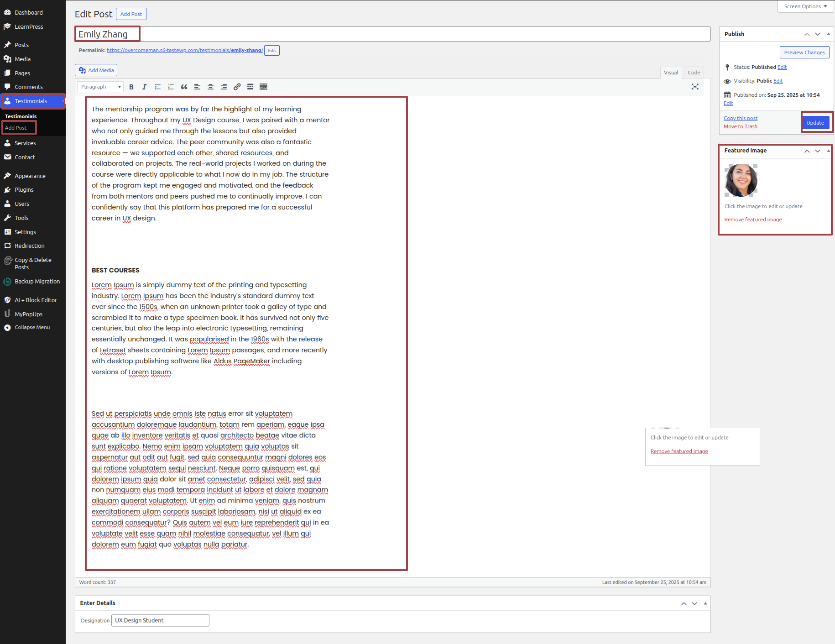Collapse the Featured image panel
The width and height of the screenshot is (835, 644).
point(828,151)
